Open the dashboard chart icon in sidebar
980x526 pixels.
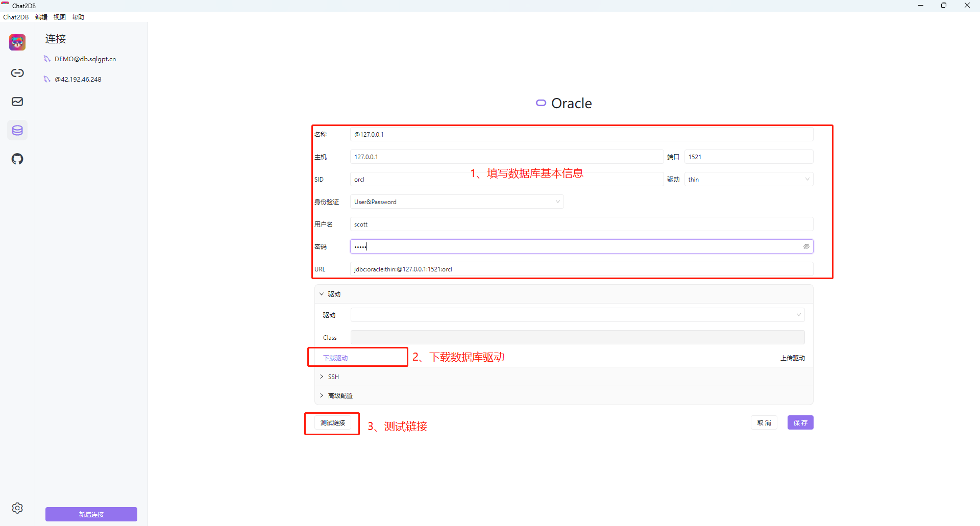click(x=17, y=102)
